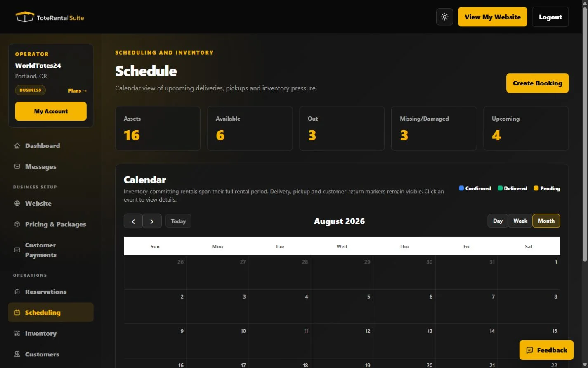The height and width of the screenshot is (368, 588).
Task: Click the Assets 16 stat card
Action: tap(158, 128)
